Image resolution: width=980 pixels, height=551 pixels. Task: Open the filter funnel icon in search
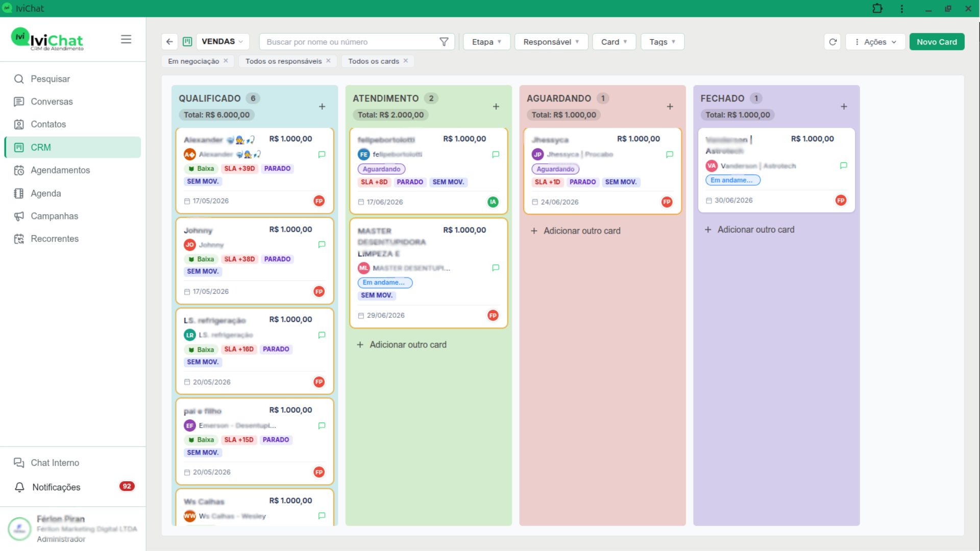tap(444, 42)
